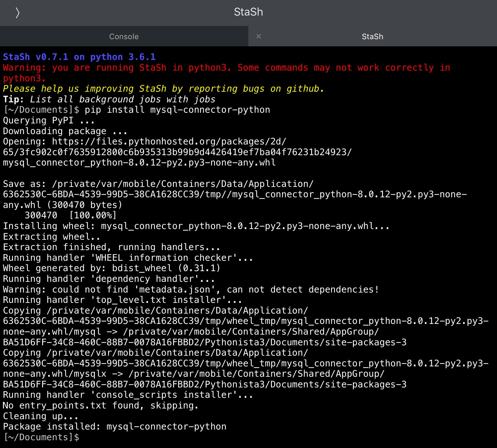Click the 'Extracting wheel..' output line

coord(51,236)
